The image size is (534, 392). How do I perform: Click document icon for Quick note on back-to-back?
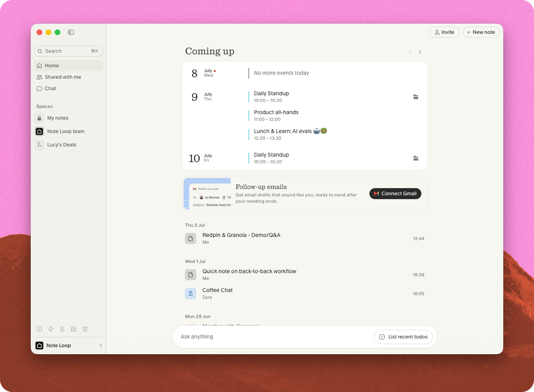[x=191, y=275]
